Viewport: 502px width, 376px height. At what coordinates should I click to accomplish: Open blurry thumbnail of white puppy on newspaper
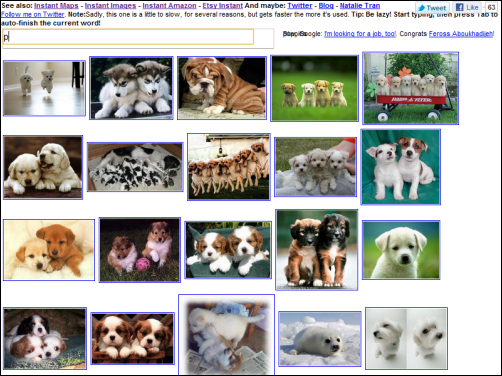227,335
